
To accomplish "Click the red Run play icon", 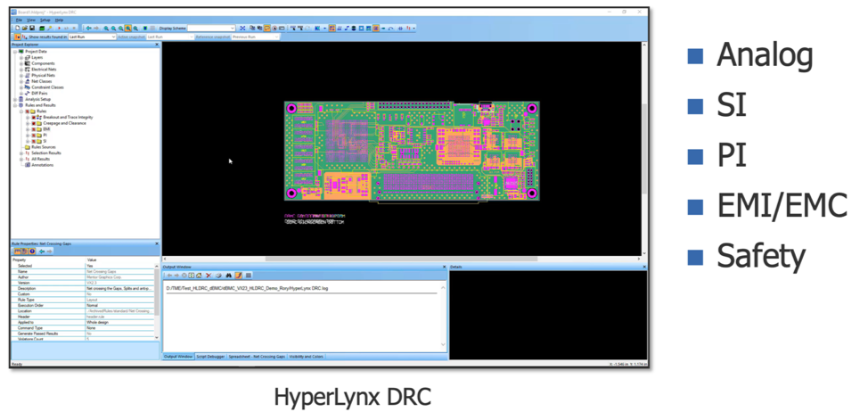I will [59, 28].
